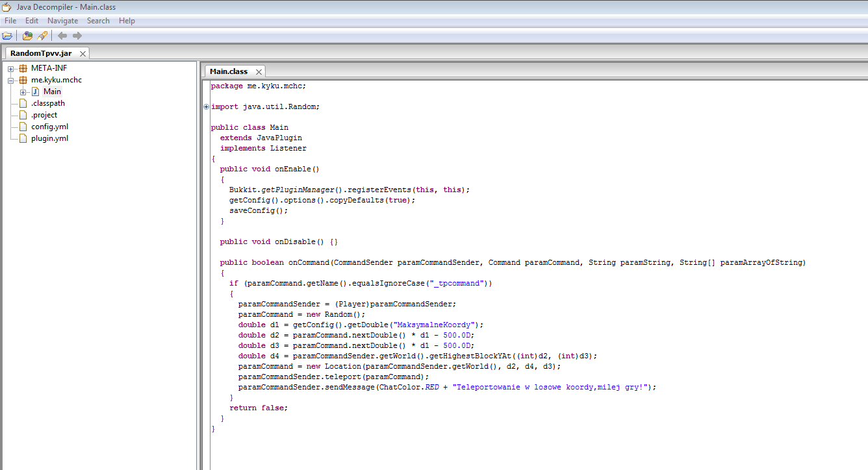Open the Navigate menu
The width and height of the screenshot is (868, 470).
click(x=62, y=21)
